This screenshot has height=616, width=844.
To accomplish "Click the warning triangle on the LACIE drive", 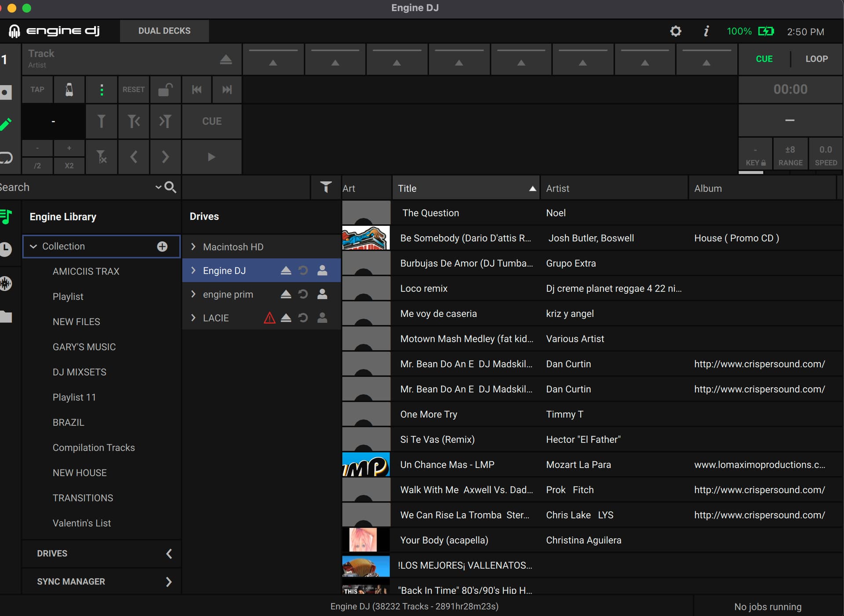I will (x=269, y=318).
